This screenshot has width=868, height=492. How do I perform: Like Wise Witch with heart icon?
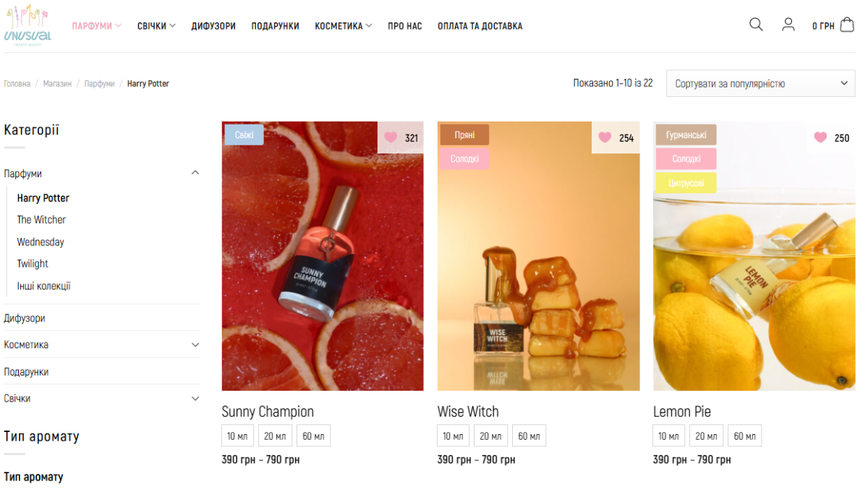(x=605, y=137)
